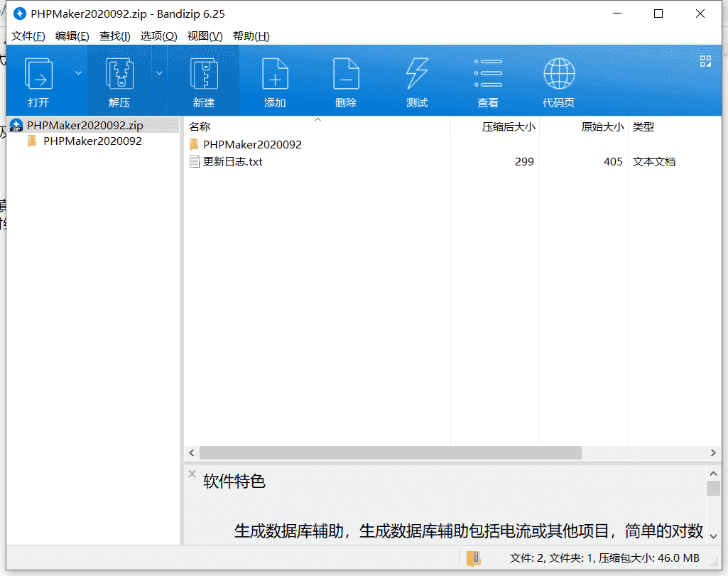
Task: Select PHPMaker2020092 folder in file list
Action: point(252,144)
